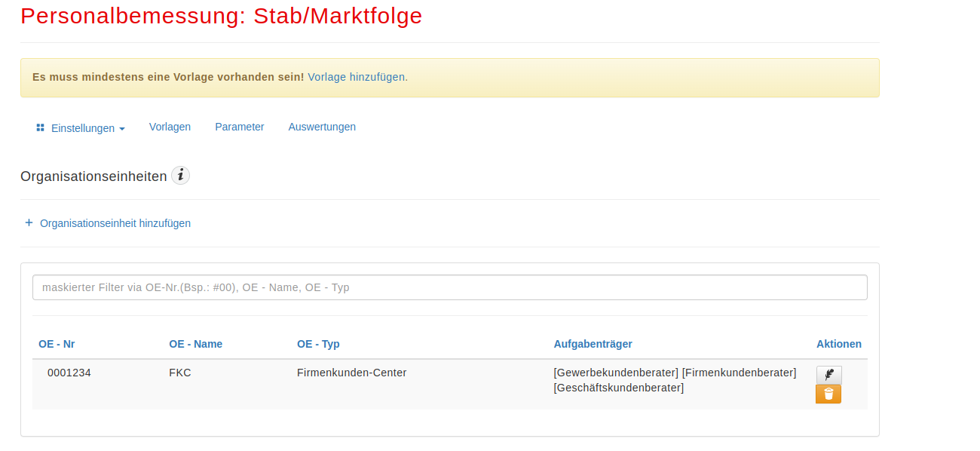The width and height of the screenshot is (980, 451).
Task: Switch to the Parameter tab
Action: pyautogui.click(x=240, y=127)
